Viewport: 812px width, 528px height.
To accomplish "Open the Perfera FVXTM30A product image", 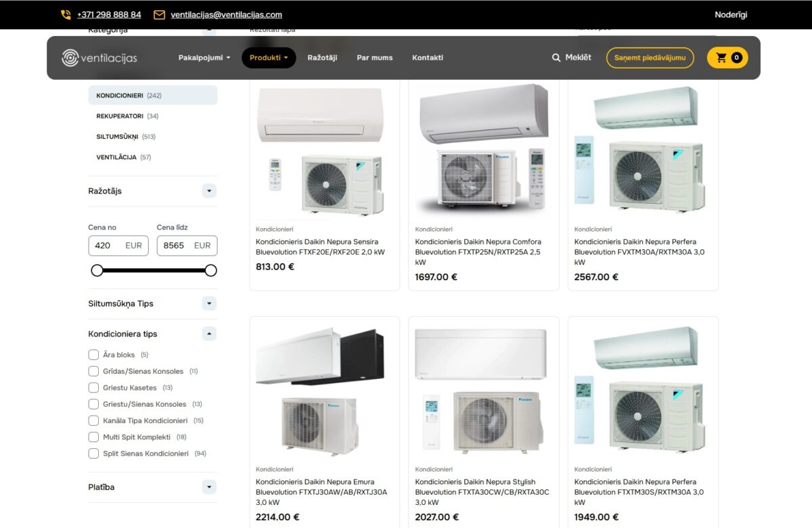I will coord(644,149).
